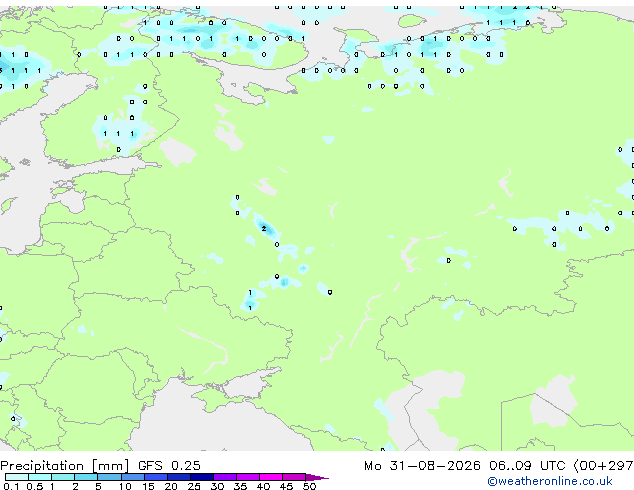Pick the 0.5 to 1 legend swatch
Viewport: 634px width, 490px height.
[40, 477]
